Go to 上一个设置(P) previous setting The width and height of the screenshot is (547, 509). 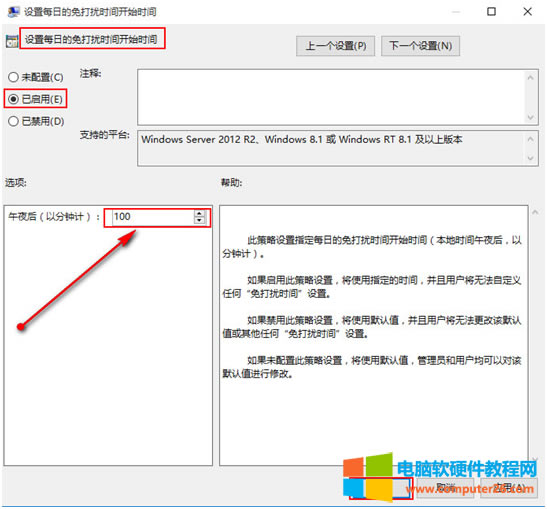335,46
